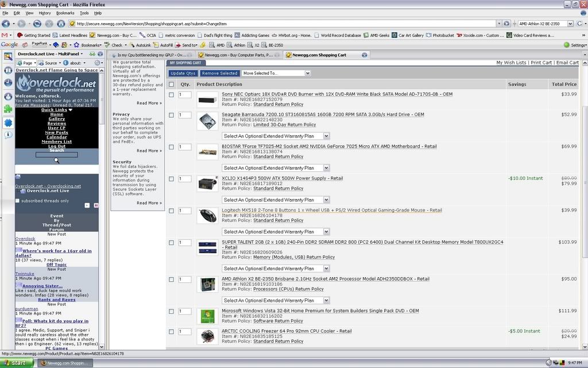Open the History menu
Viewport: 588px width, 368px height.
click(x=45, y=13)
